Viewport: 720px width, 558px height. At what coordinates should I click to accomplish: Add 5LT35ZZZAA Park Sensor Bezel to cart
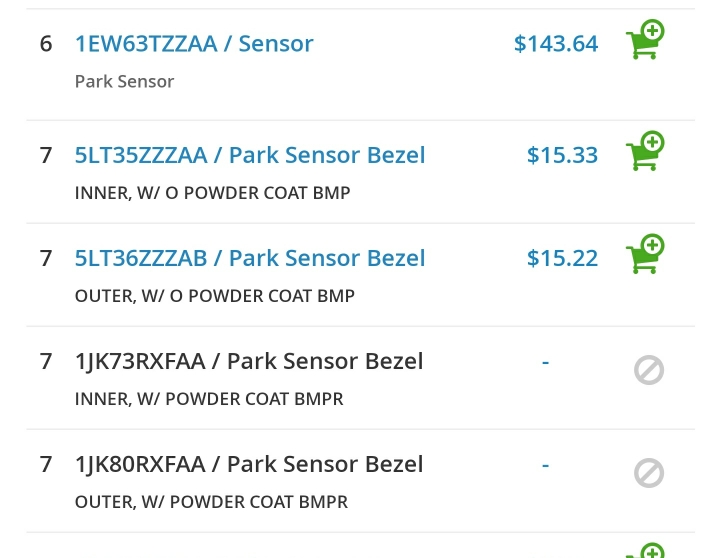point(646,151)
